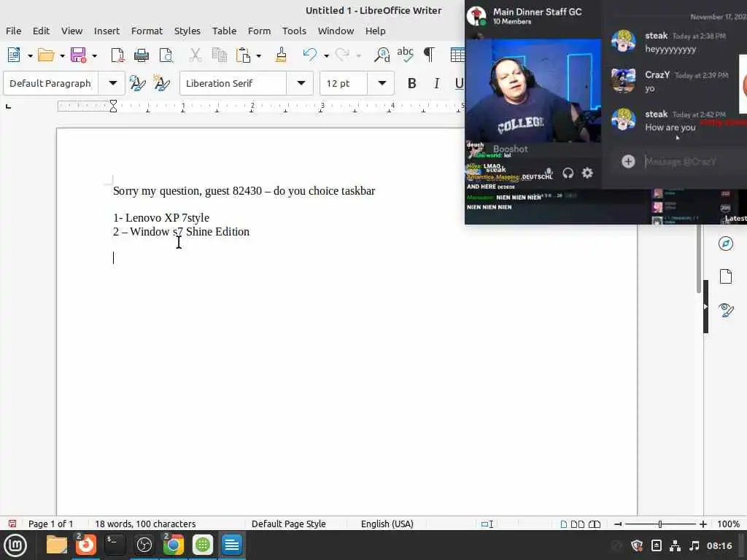Image resolution: width=747 pixels, height=560 pixels.
Task: Collapse the sidebar with the arrow handle
Action: [705, 307]
